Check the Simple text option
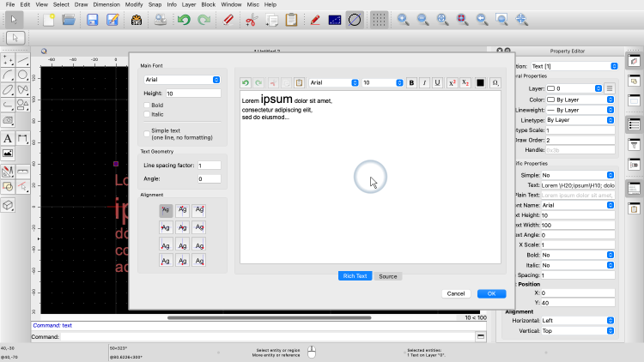Viewport: 644px width, 362px height. pyautogui.click(x=147, y=130)
